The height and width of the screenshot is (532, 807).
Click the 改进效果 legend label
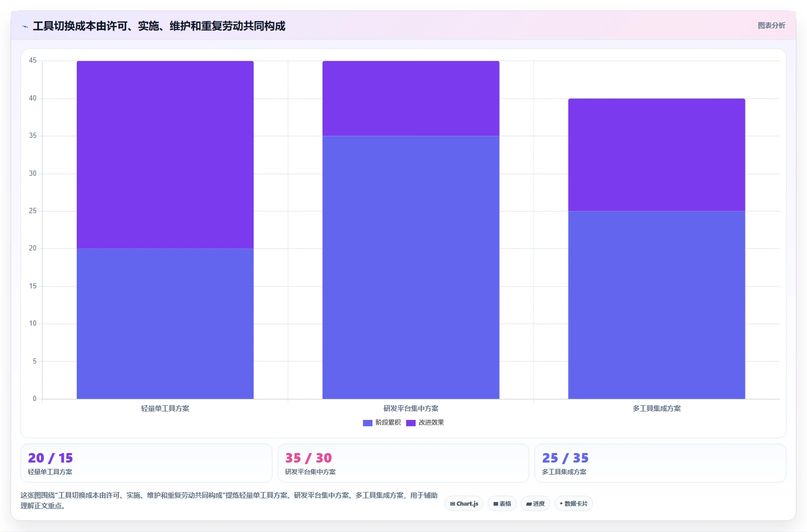431,423
